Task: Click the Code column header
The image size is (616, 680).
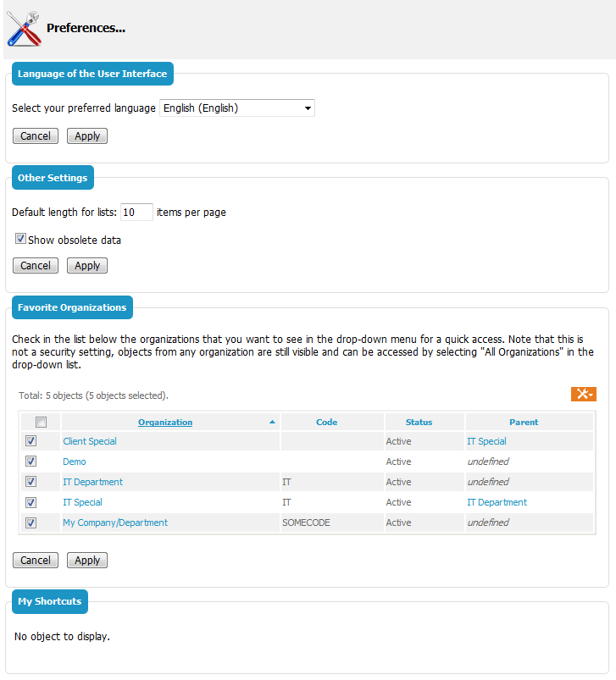Action: point(326,422)
